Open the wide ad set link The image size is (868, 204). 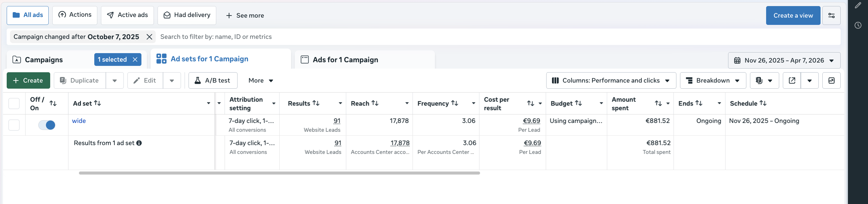tap(79, 121)
